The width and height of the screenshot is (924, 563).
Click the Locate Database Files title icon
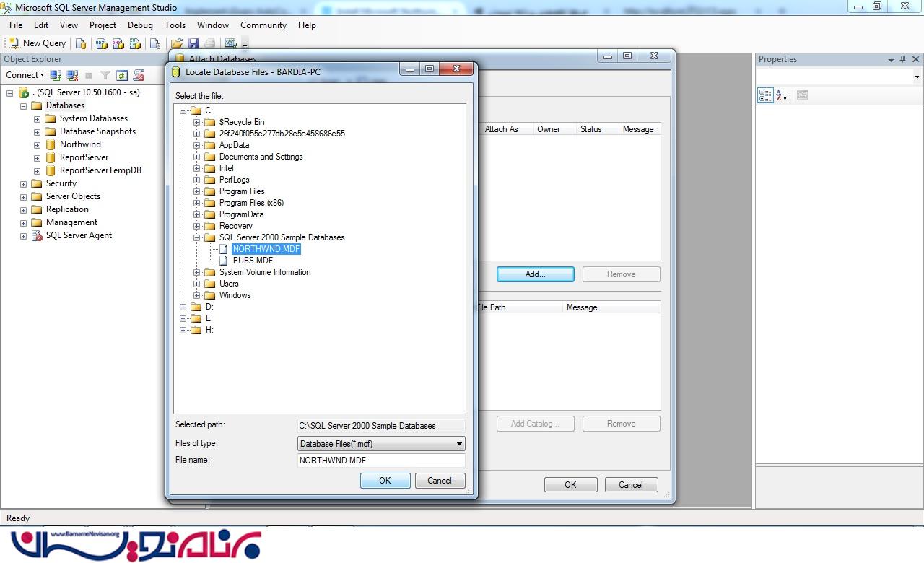click(x=175, y=71)
